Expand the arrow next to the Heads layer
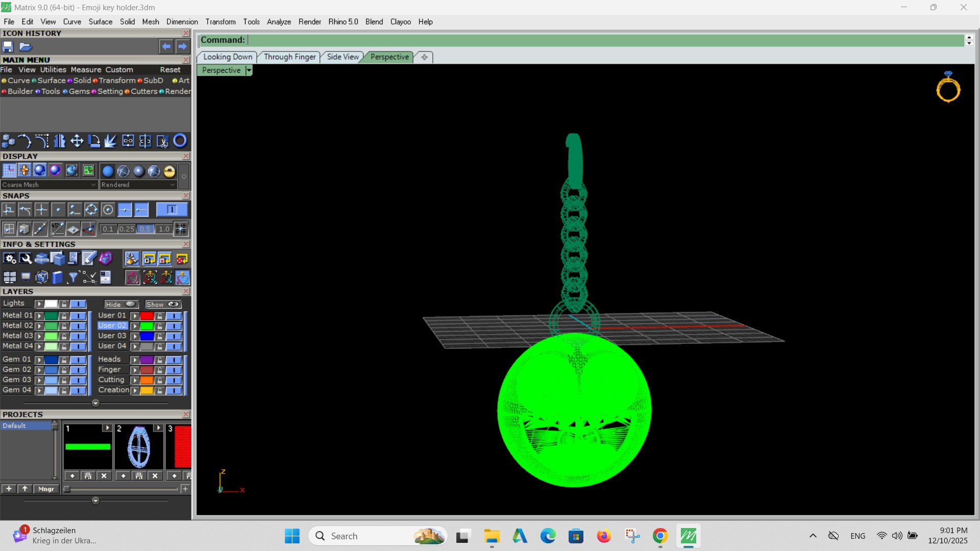This screenshot has width=980, height=551. click(x=135, y=360)
